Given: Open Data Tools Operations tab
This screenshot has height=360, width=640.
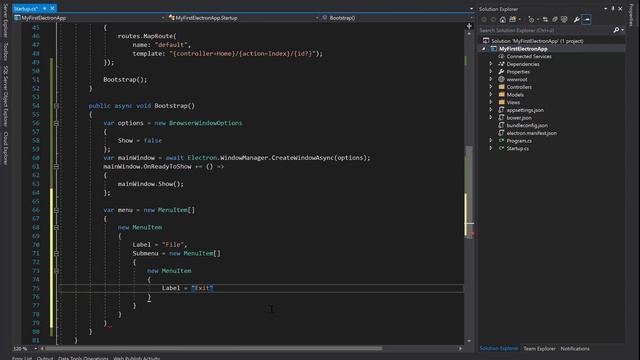Looking at the screenshot, I should tap(83, 358).
